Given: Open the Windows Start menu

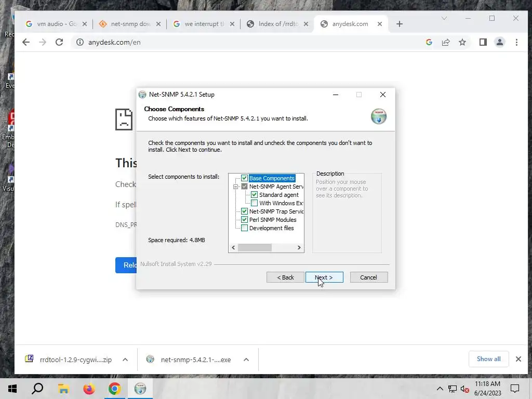Looking at the screenshot, I should pos(12,389).
